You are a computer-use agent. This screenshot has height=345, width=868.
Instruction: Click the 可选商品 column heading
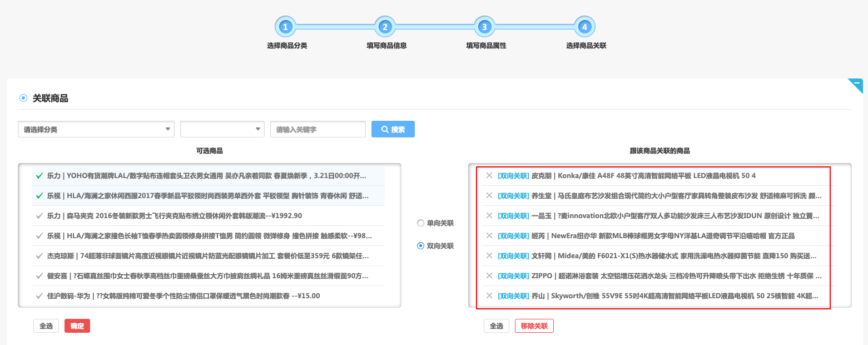[210, 151]
